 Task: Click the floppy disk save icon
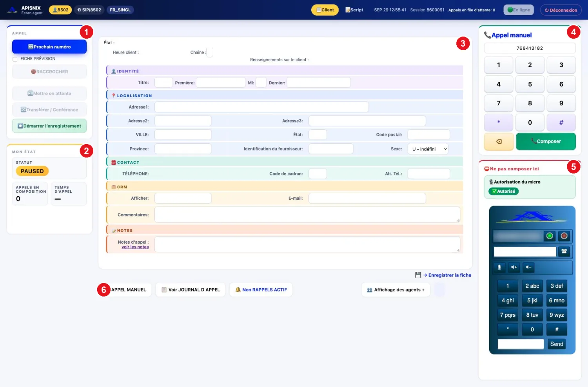click(x=418, y=275)
